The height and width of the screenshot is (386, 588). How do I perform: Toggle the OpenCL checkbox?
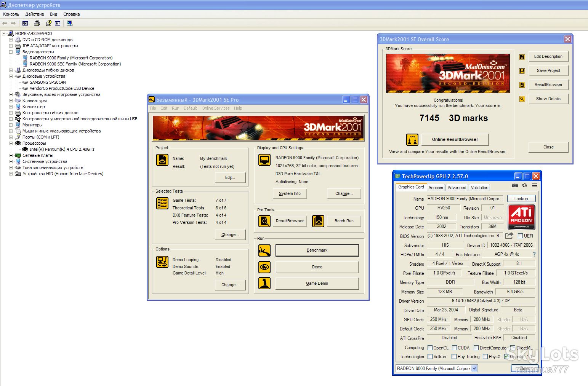[430, 348]
